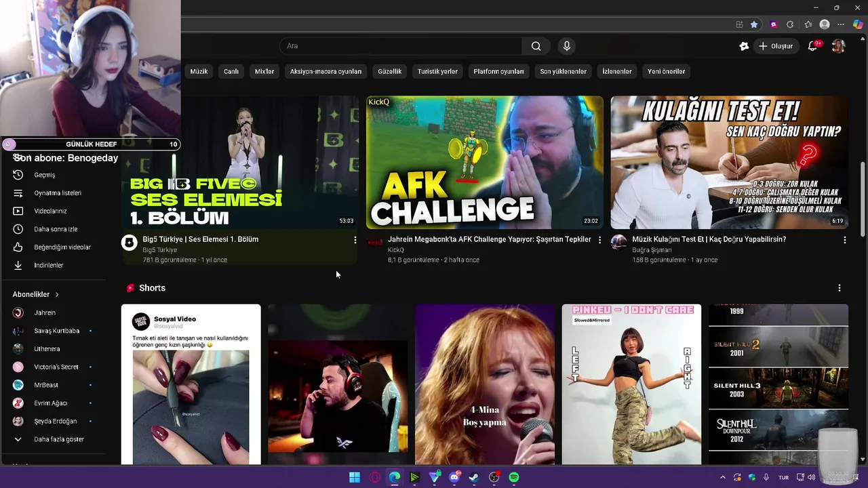Screen dimensions: 868x488
Task: Open options for Müzik Kulağını Test Et video
Action: pyautogui.click(x=844, y=240)
